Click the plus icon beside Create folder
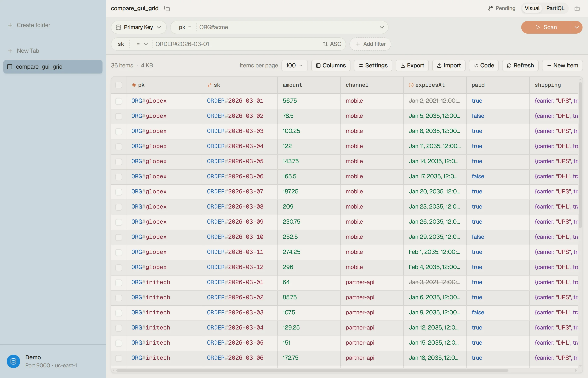This screenshot has width=588, height=378. click(10, 25)
